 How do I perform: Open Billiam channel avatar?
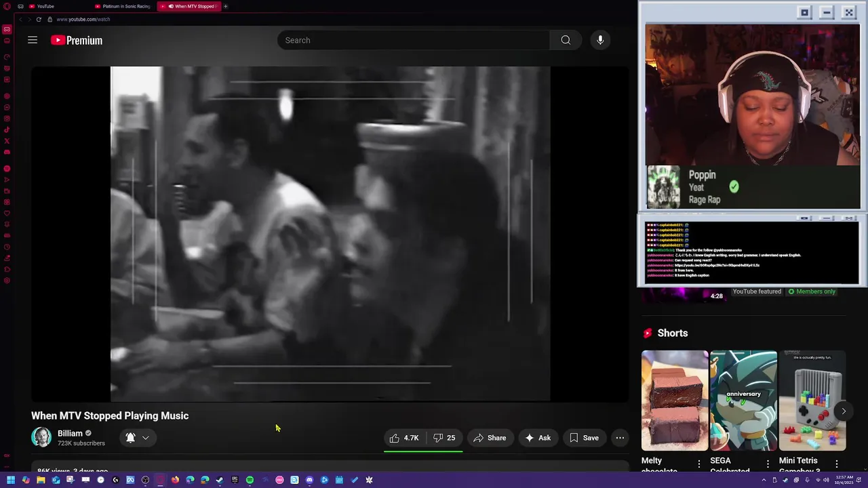coord(41,437)
